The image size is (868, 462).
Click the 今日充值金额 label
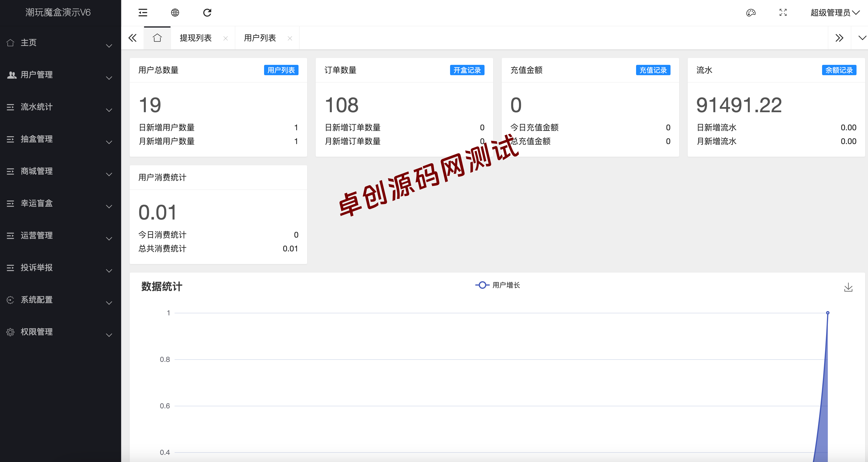534,127
